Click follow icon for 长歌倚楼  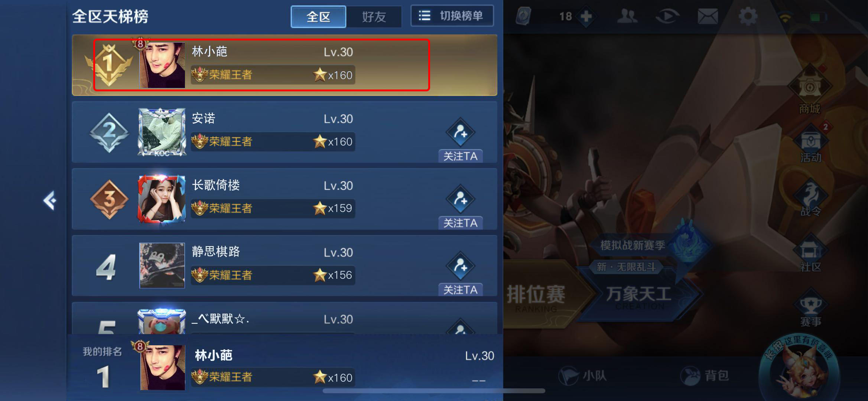461,199
